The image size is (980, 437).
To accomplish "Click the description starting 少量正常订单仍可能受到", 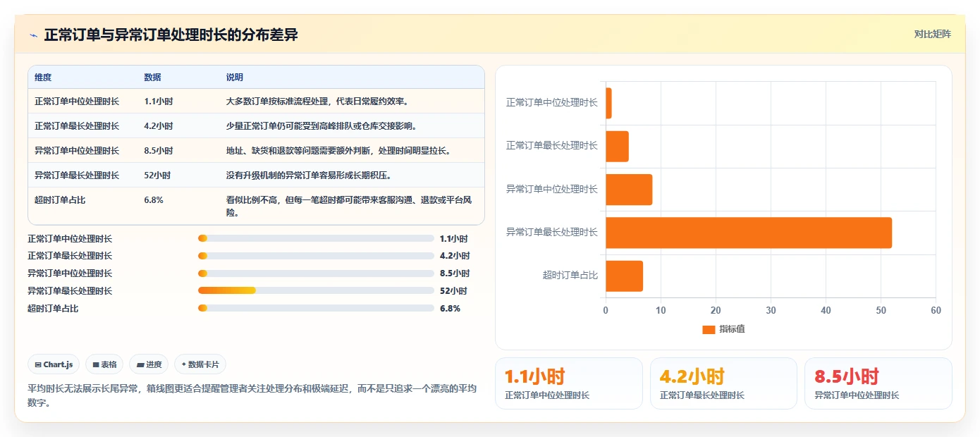I will click(x=321, y=126).
